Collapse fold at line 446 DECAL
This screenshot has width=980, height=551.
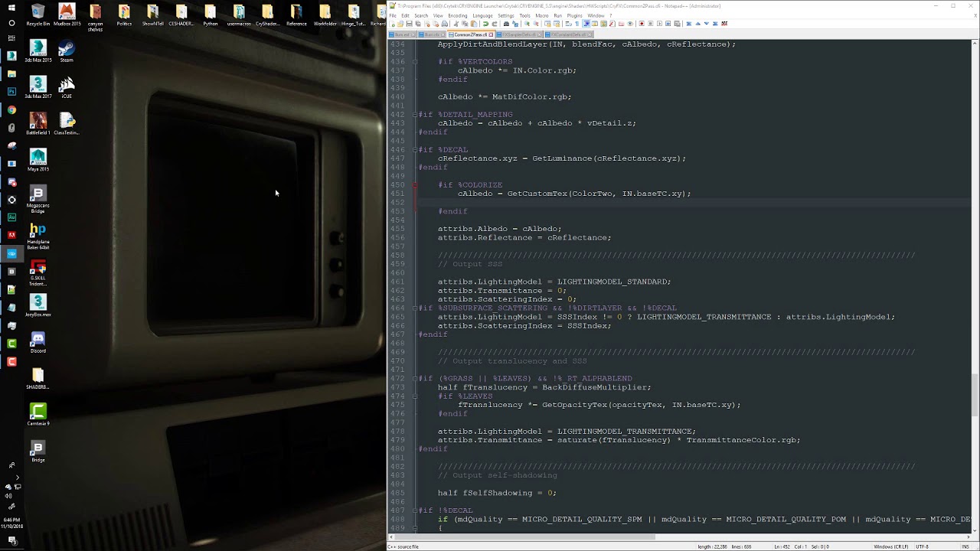point(416,150)
